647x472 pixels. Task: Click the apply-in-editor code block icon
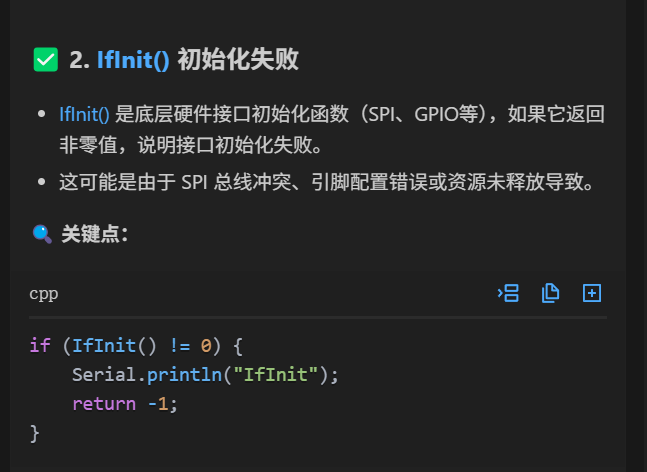pyautogui.click(x=508, y=293)
